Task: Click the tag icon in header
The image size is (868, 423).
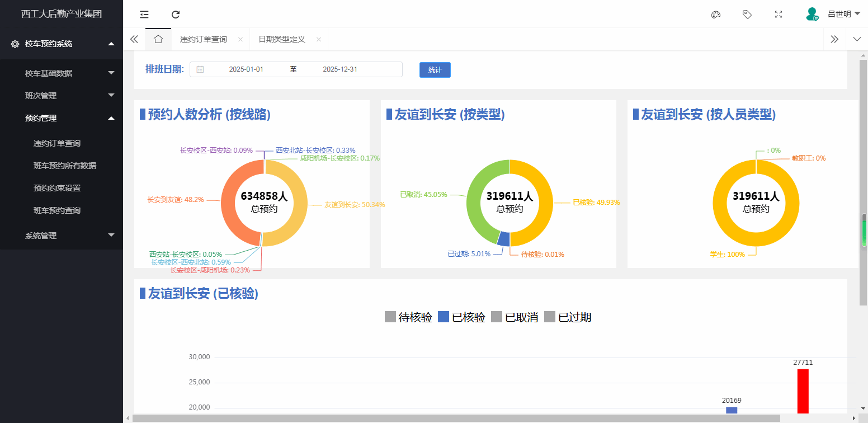Action: (x=747, y=15)
